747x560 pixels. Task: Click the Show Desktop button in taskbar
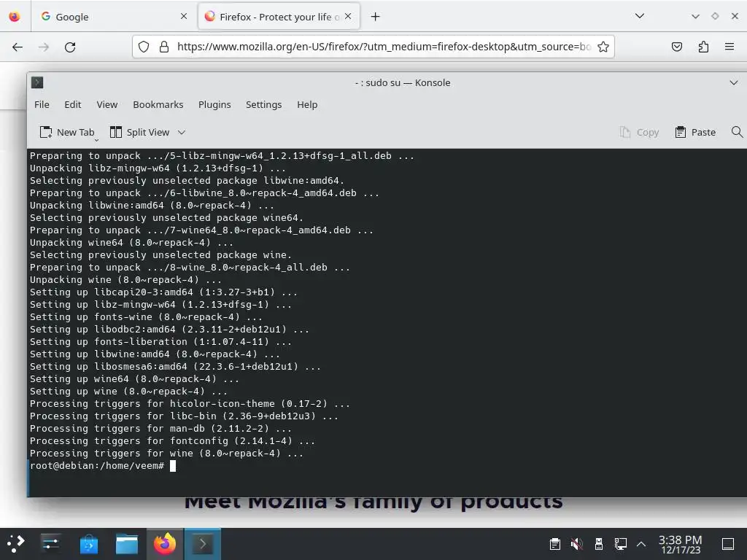point(728,544)
